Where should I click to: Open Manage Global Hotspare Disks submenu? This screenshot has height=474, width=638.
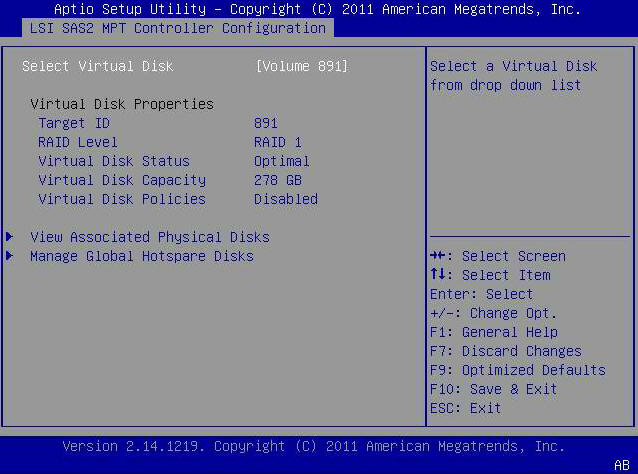(142, 256)
